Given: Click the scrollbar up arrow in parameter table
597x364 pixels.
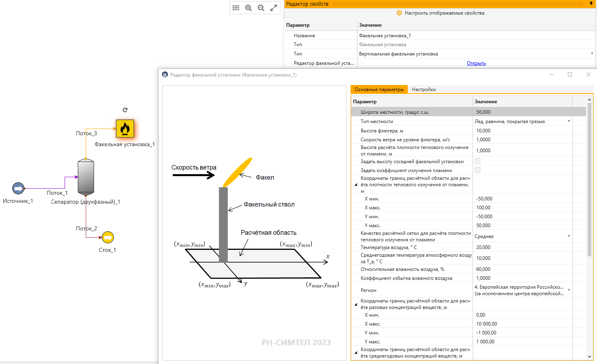Looking at the screenshot, I should (x=589, y=99).
